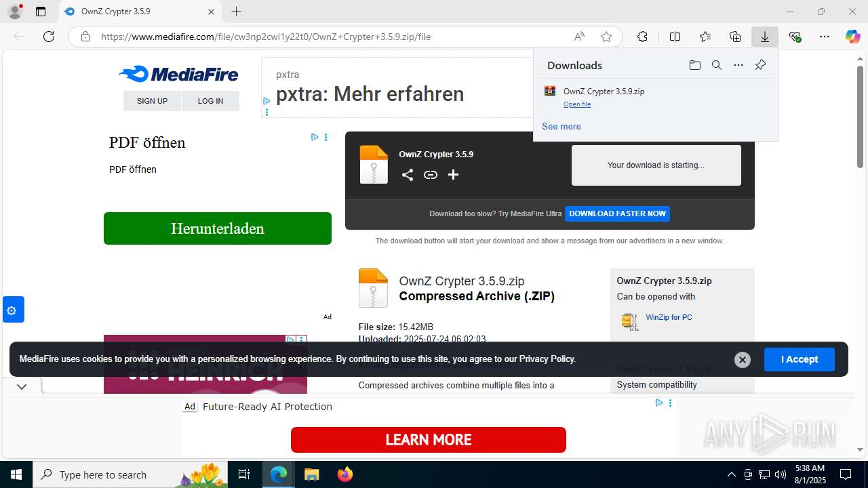
Task: Share the file using share icon
Action: click(408, 175)
